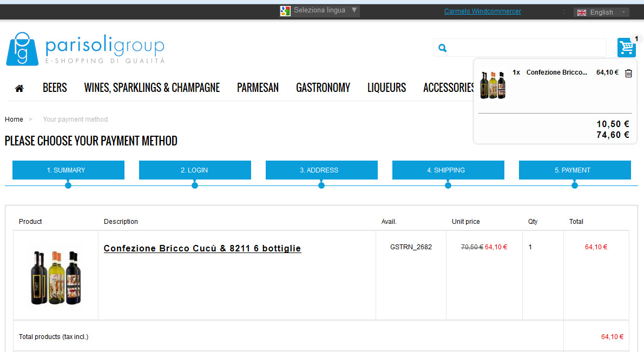
Task: Open the English language selector
Action: tap(601, 12)
